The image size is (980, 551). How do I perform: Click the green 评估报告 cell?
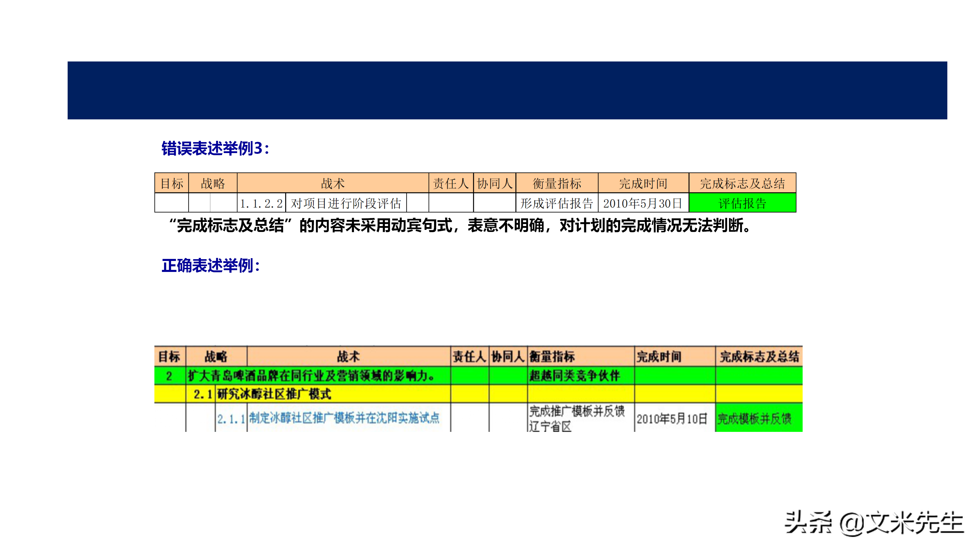(742, 203)
